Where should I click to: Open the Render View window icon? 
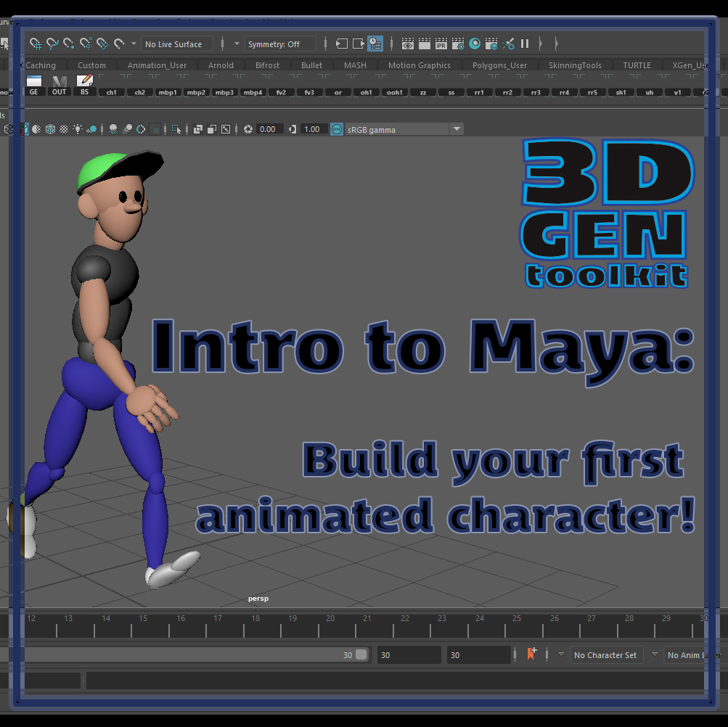tap(408, 44)
